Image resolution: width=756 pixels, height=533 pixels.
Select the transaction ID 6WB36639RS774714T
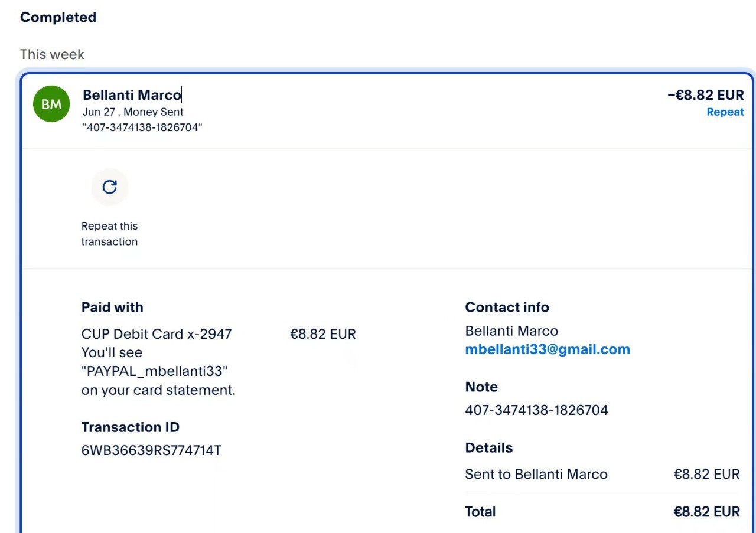151,450
